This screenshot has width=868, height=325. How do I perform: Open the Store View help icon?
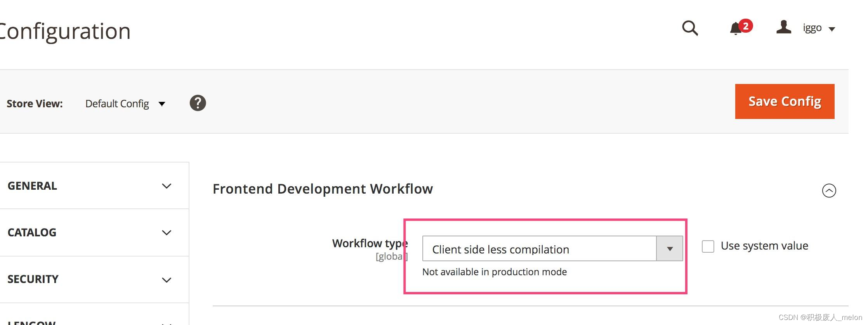click(198, 103)
